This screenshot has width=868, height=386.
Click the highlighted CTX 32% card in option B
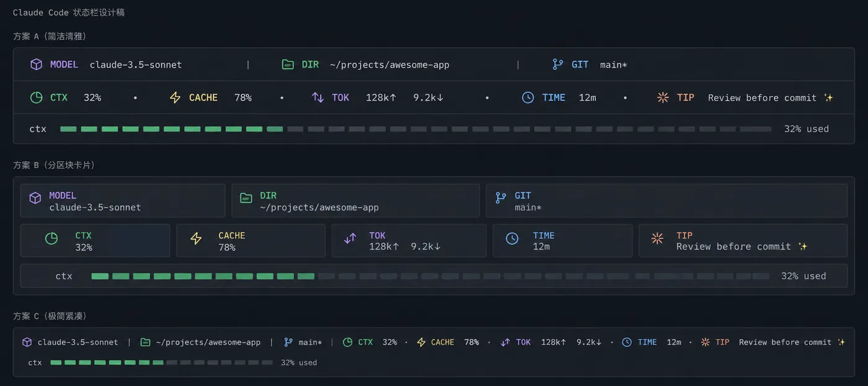pos(95,240)
